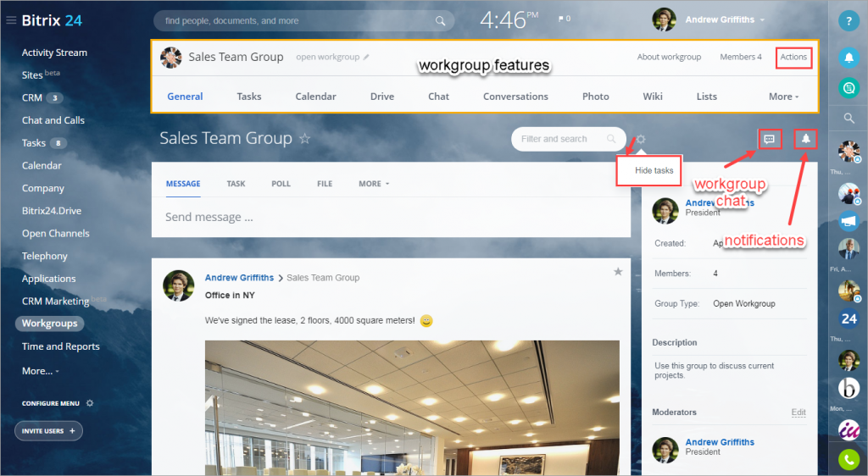Click the pencil edit icon beside open workgroup
Screen dimensions: 868x476
coord(366,57)
